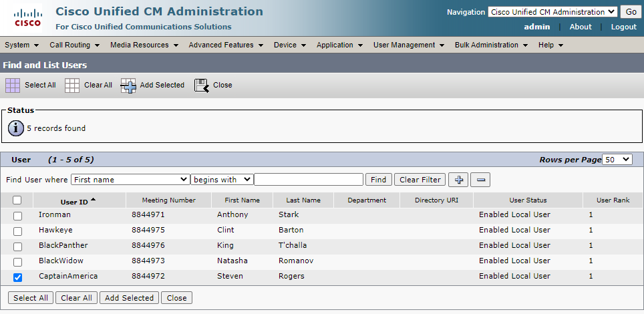The image size is (644, 314).
Task: Open the Advanced Features menu
Action: [226, 45]
